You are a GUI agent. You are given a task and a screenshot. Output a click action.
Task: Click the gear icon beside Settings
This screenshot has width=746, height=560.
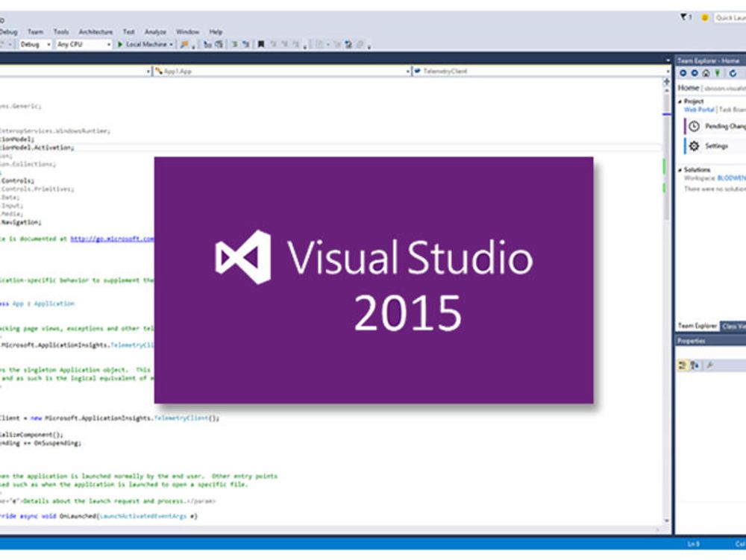point(694,146)
